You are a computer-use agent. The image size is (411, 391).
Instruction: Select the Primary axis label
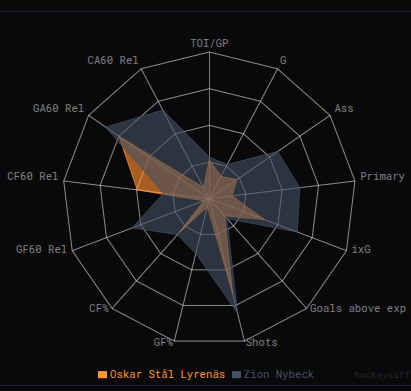[382, 176]
